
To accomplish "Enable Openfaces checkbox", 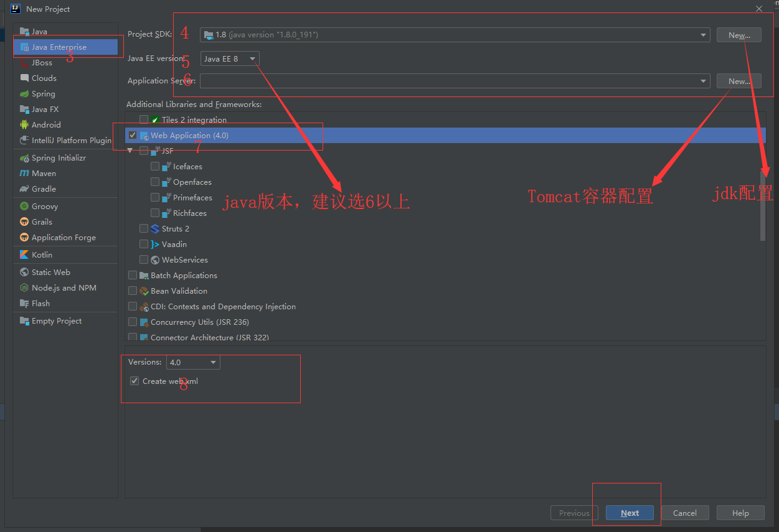I will click(x=155, y=182).
